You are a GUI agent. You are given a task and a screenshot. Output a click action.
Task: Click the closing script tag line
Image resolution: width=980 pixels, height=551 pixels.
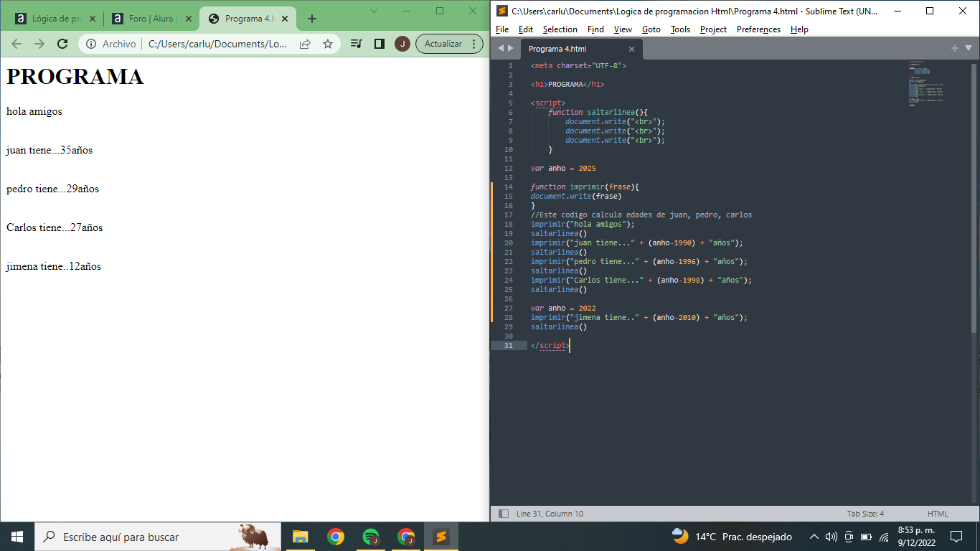550,345
